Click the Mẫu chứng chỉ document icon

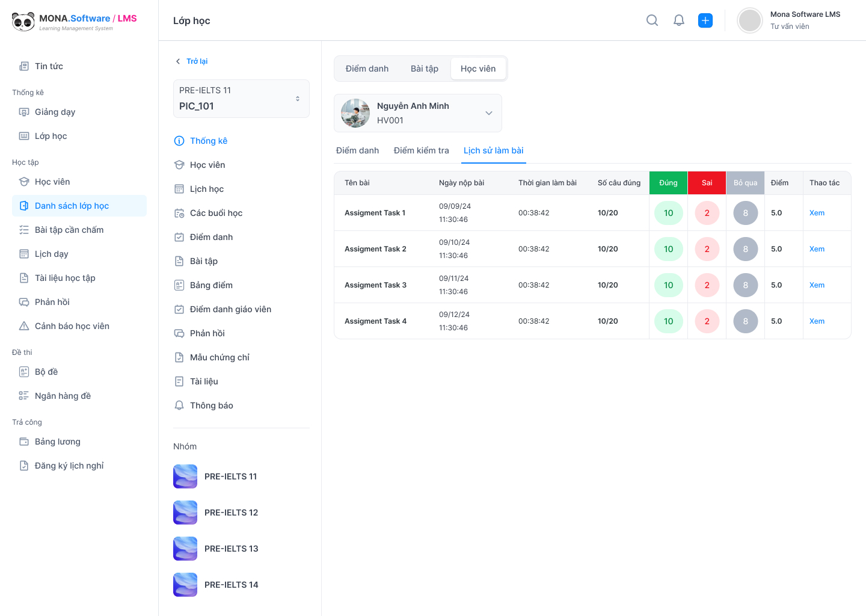(179, 357)
